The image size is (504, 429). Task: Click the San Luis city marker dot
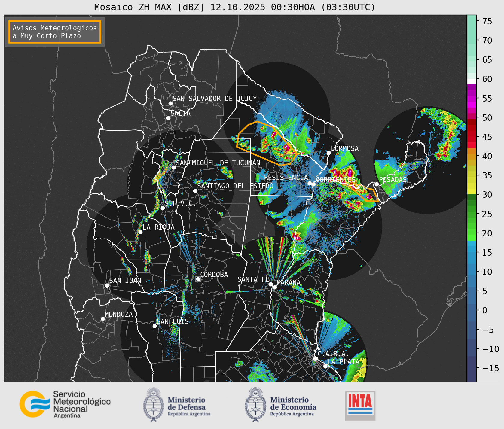coord(154,326)
